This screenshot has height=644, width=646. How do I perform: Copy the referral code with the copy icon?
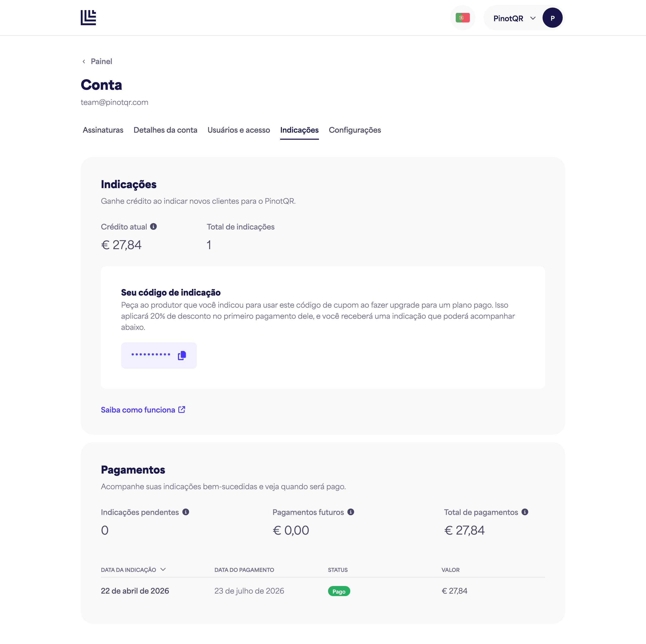(182, 355)
